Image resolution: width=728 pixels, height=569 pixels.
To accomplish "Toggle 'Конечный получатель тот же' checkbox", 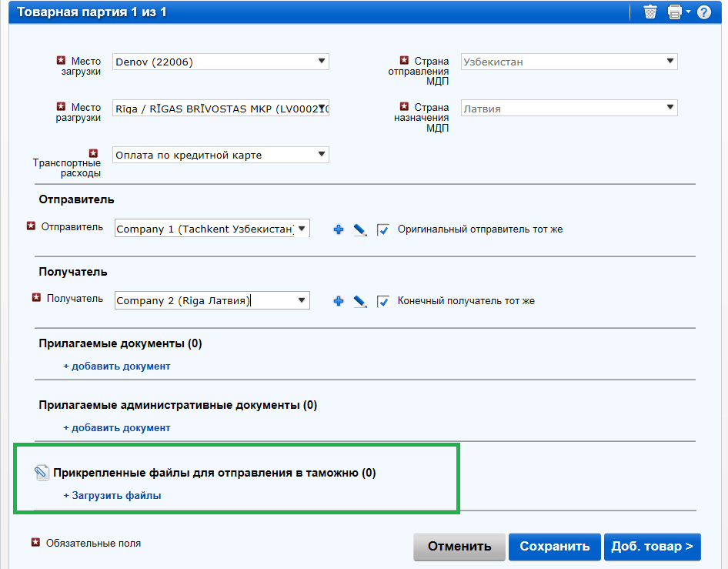I will (x=383, y=301).
